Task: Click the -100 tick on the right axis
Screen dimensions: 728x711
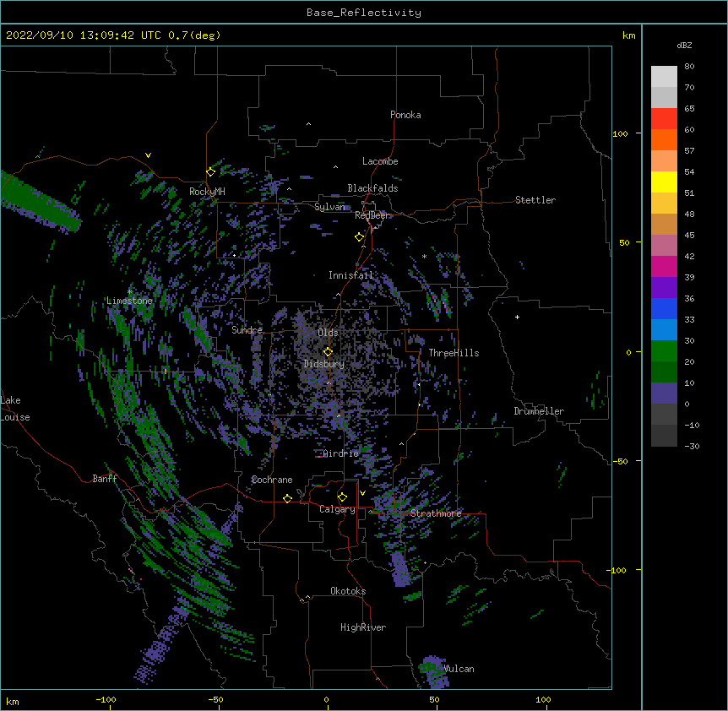Action: point(617,570)
